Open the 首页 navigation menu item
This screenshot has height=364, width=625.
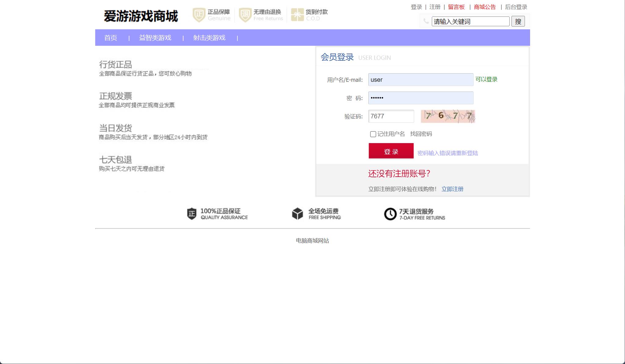point(111,38)
